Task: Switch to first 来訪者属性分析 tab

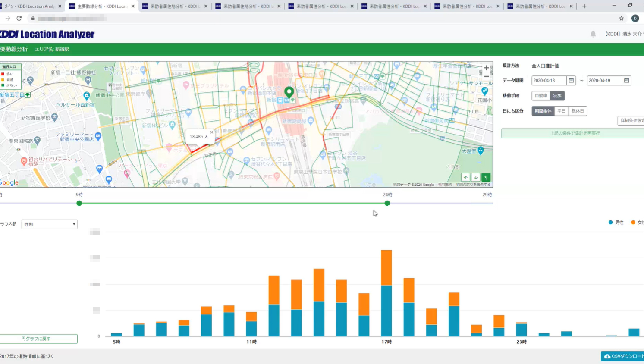Action: coord(321,6)
